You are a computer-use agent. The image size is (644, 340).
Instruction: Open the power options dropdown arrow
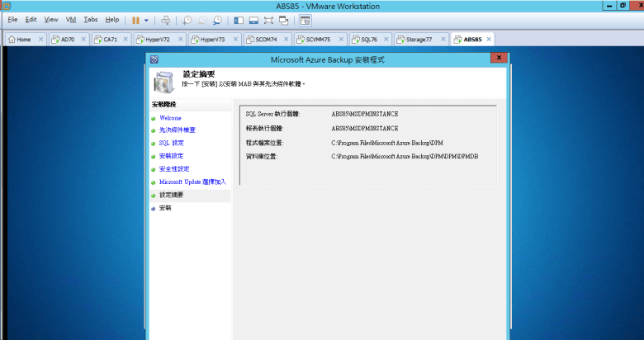coord(146,20)
